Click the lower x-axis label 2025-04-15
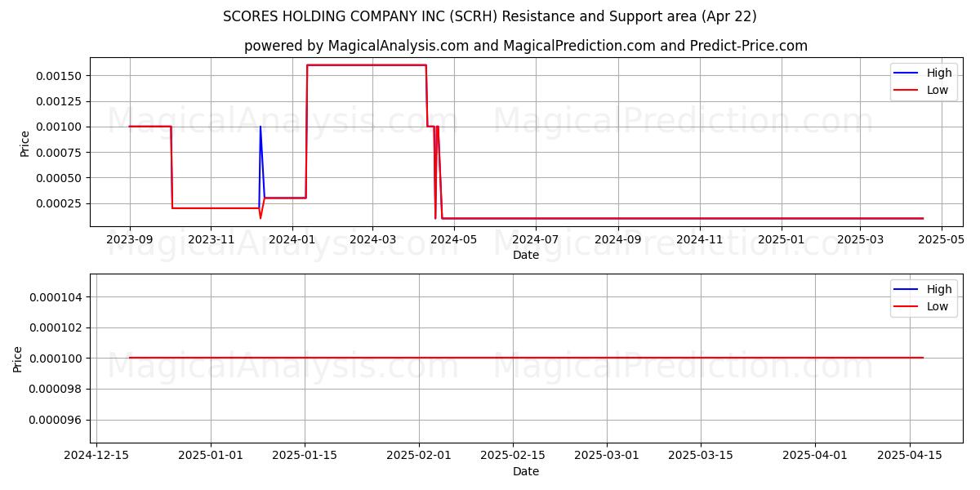980x490 pixels. pyautogui.click(x=909, y=456)
